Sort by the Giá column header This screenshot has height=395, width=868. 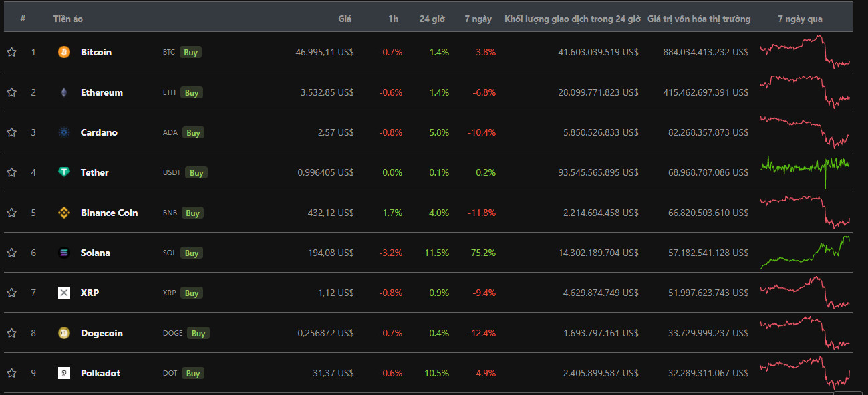(345, 19)
